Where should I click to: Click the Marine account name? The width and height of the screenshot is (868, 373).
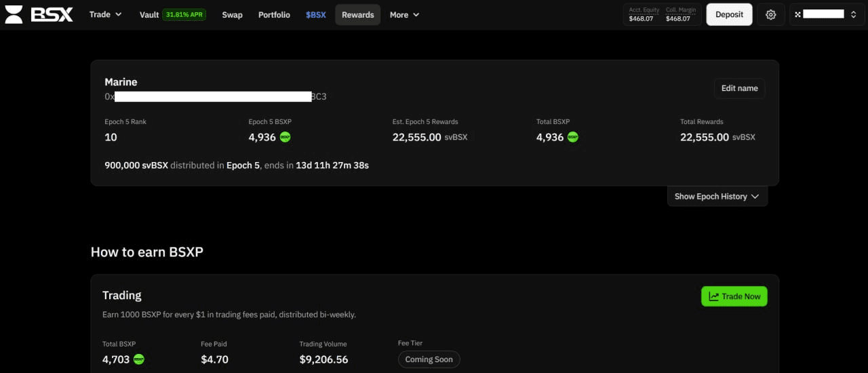click(x=121, y=82)
